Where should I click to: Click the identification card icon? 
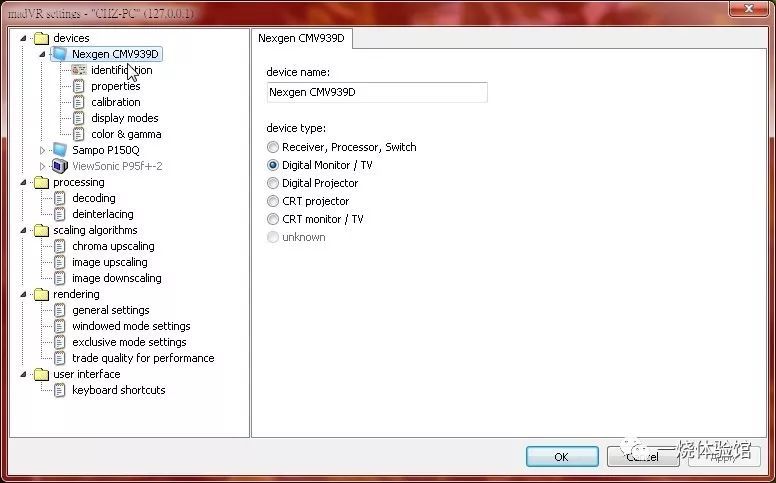(x=79, y=70)
